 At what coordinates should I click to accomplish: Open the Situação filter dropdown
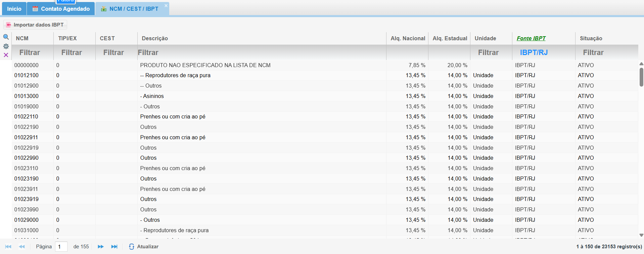point(593,53)
